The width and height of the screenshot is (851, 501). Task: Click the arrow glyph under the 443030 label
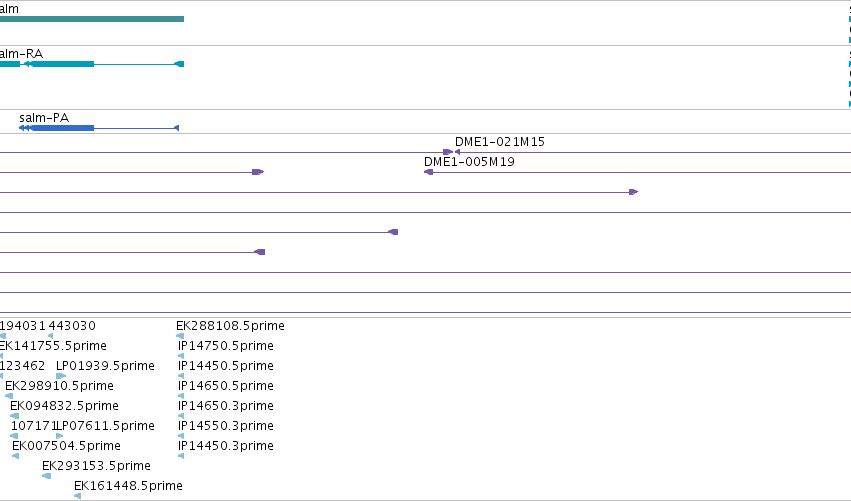50,336
